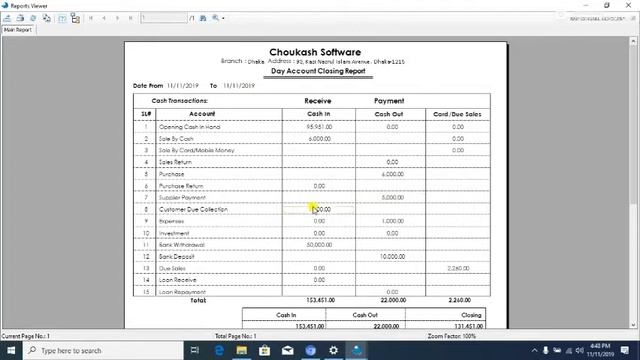This screenshot has height=360, width=640.
Task: Click the "Loan Receive" row label
Action: point(178,280)
